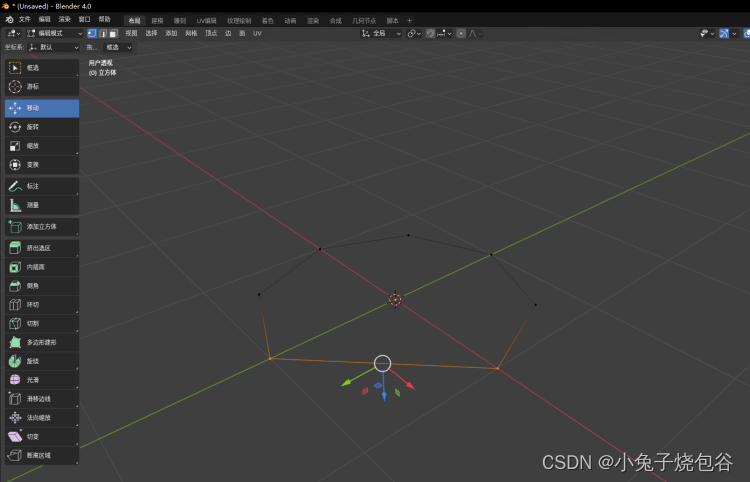Select the Add Cube (添加立方体) tool
750x482 pixels.
(x=42, y=227)
